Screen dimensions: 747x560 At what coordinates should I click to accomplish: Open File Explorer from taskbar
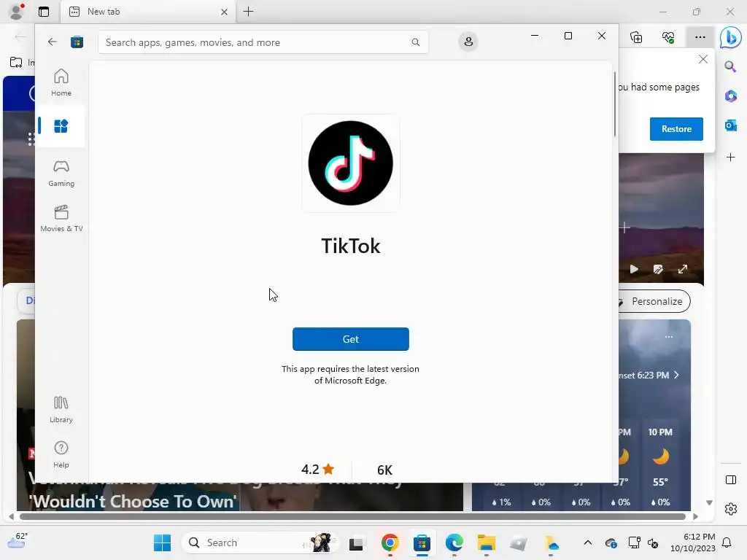[x=487, y=542]
